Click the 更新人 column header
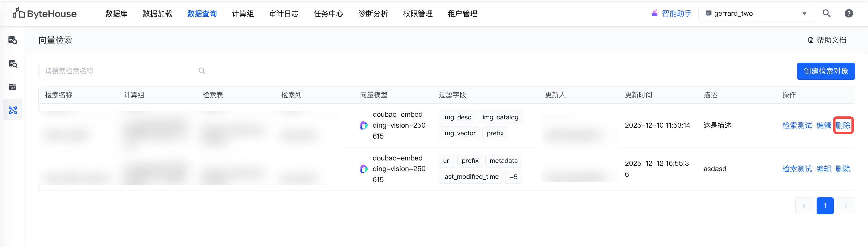Image resolution: width=868 pixels, height=247 pixels. tap(555, 95)
